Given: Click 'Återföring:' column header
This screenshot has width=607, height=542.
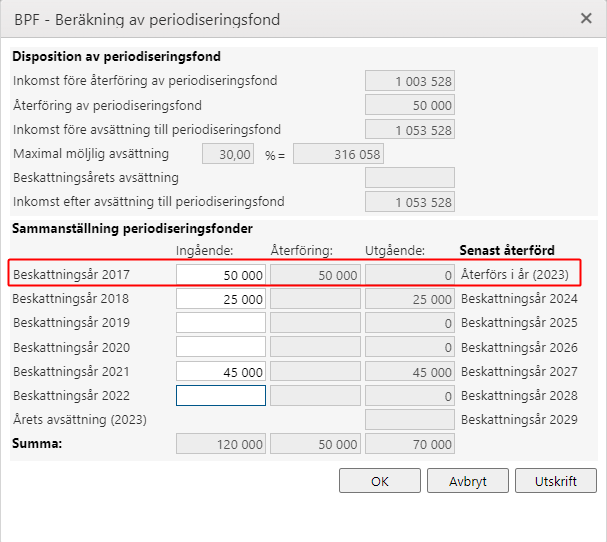Looking at the screenshot, I should [x=302, y=250].
